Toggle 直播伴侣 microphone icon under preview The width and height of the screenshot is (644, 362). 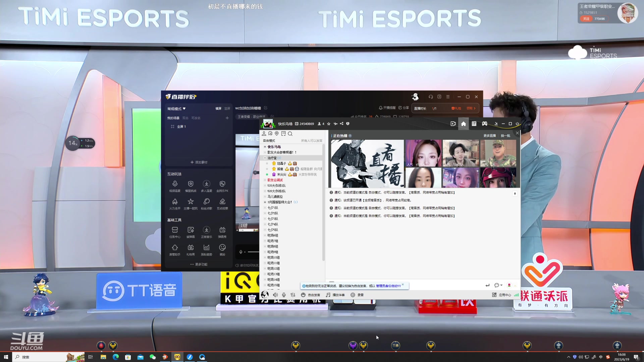pyautogui.click(x=241, y=252)
